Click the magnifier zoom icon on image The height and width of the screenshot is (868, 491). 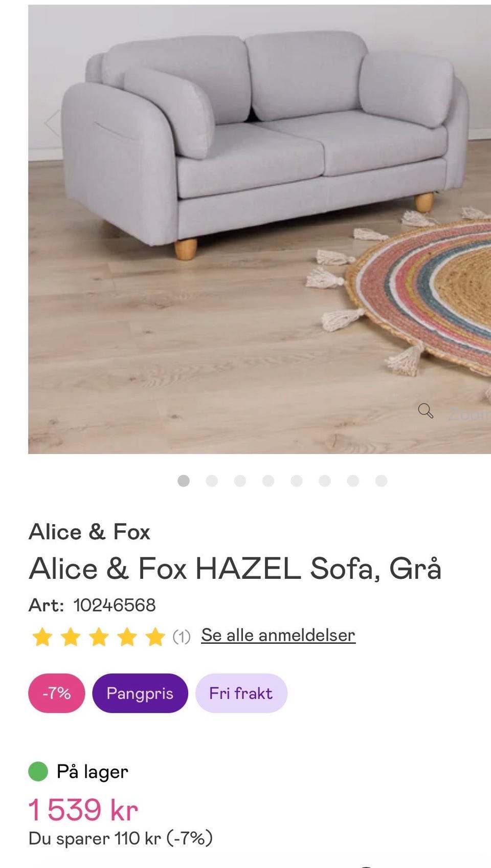point(426,410)
